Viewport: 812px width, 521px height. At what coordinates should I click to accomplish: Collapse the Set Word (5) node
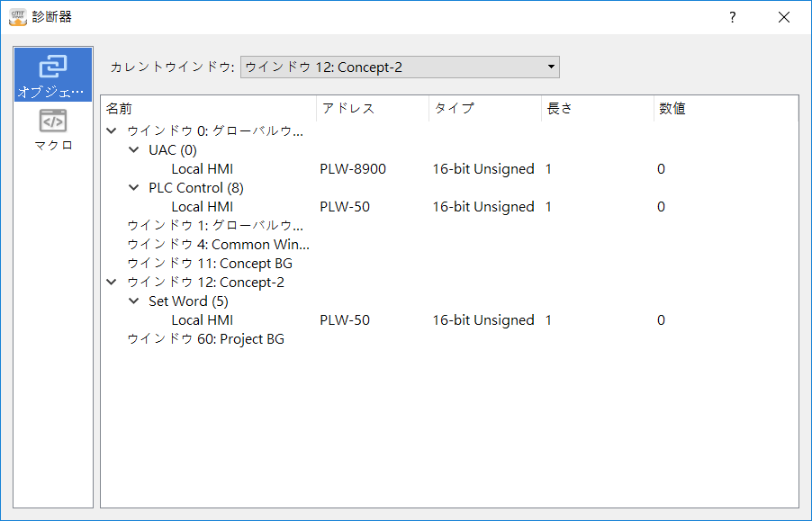pos(133,301)
